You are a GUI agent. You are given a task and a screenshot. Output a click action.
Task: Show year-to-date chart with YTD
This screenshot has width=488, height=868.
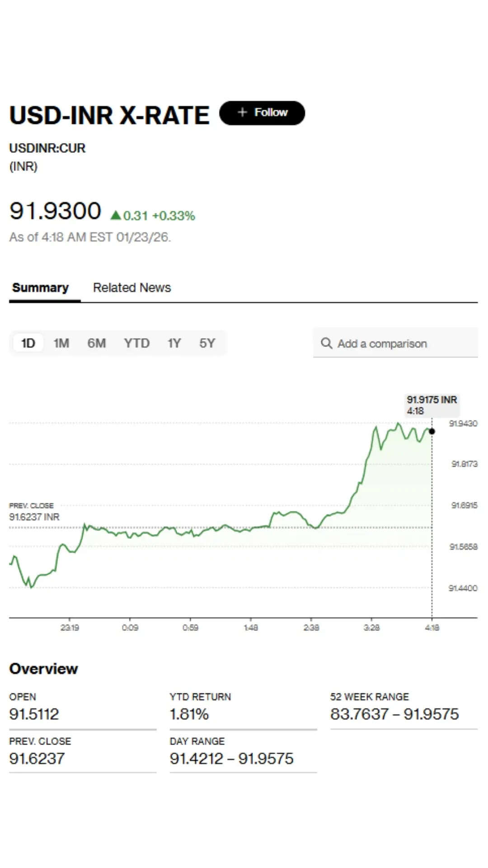pyautogui.click(x=136, y=343)
